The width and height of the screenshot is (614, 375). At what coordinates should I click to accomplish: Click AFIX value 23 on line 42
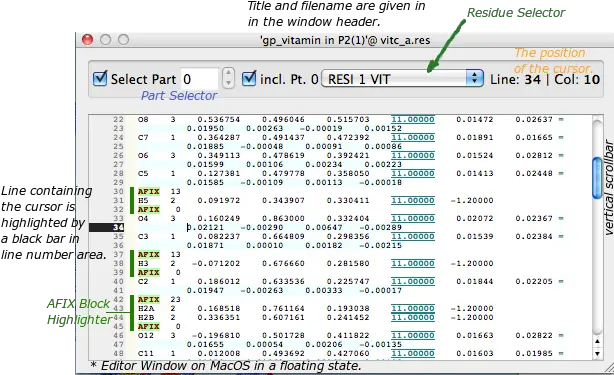pyautogui.click(x=175, y=299)
